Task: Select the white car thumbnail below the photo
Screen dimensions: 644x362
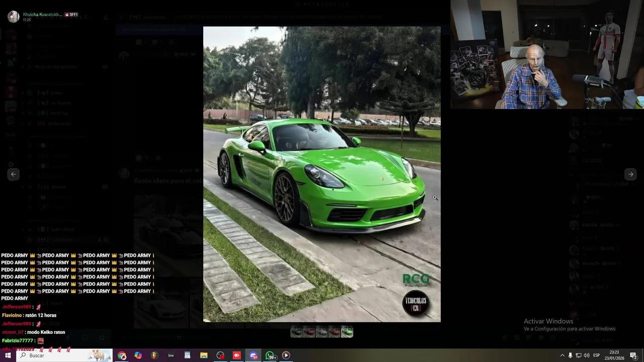Action: pyautogui.click(x=321, y=331)
